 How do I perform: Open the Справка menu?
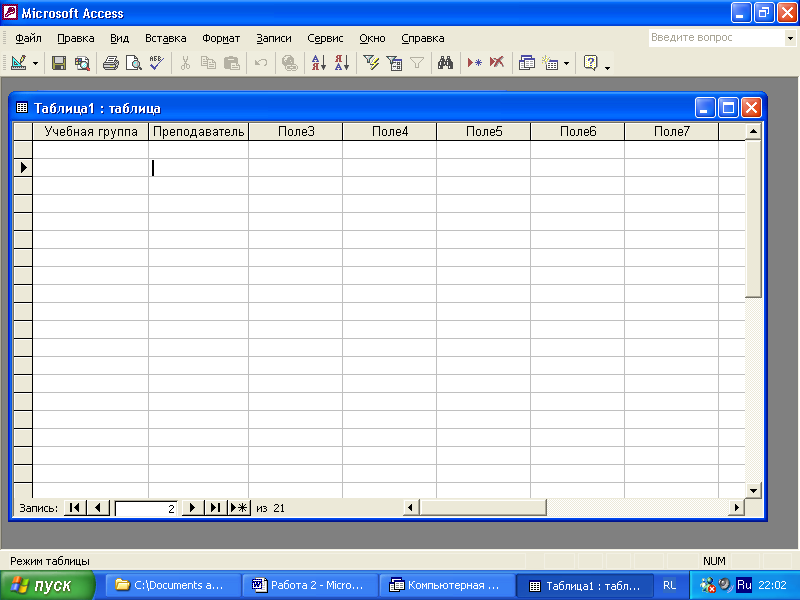click(422, 38)
